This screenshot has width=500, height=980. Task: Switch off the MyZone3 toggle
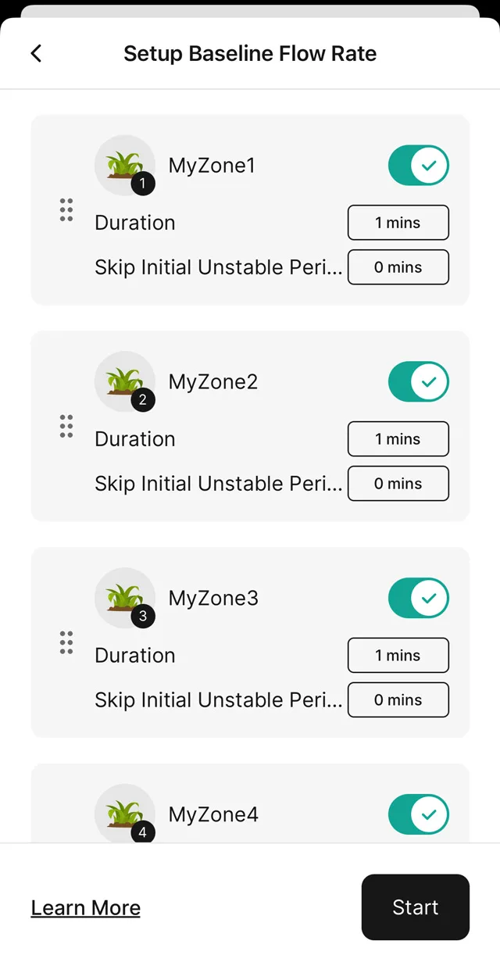click(x=418, y=599)
